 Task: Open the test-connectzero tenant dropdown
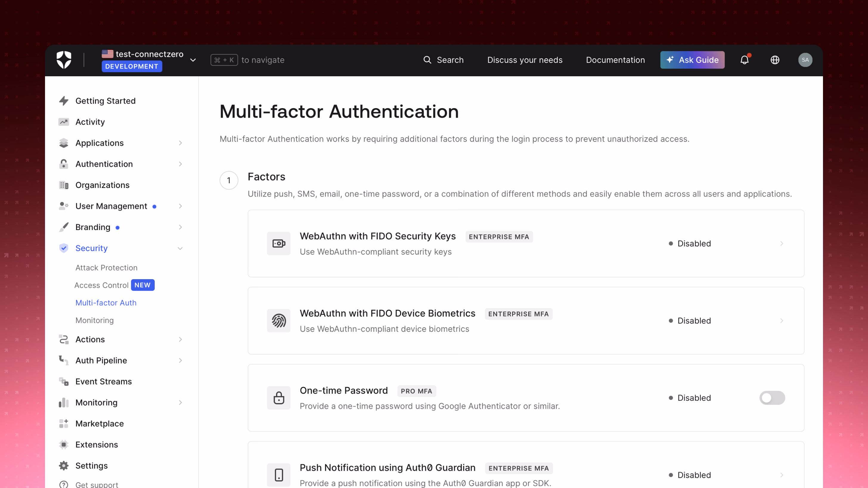[193, 60]
